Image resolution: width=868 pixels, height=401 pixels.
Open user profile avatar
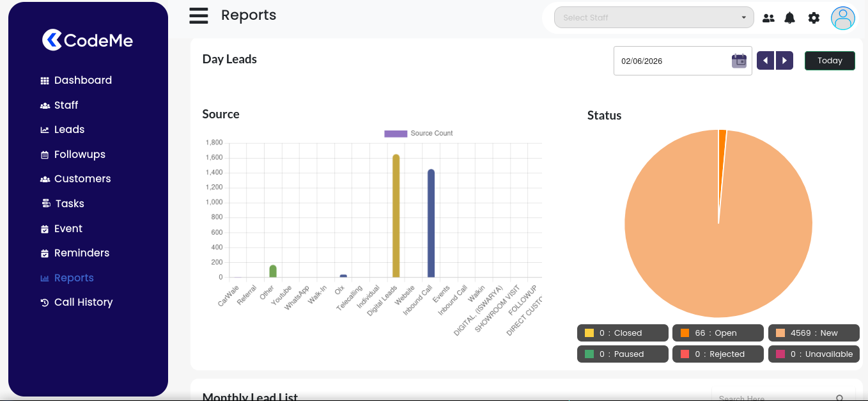(x=843, y=18)
